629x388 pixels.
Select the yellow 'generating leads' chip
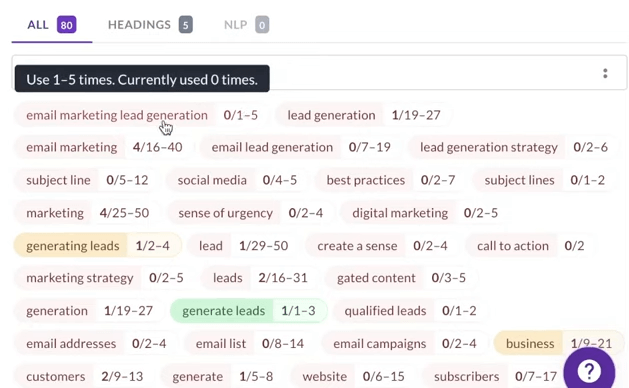coord(98,246)
